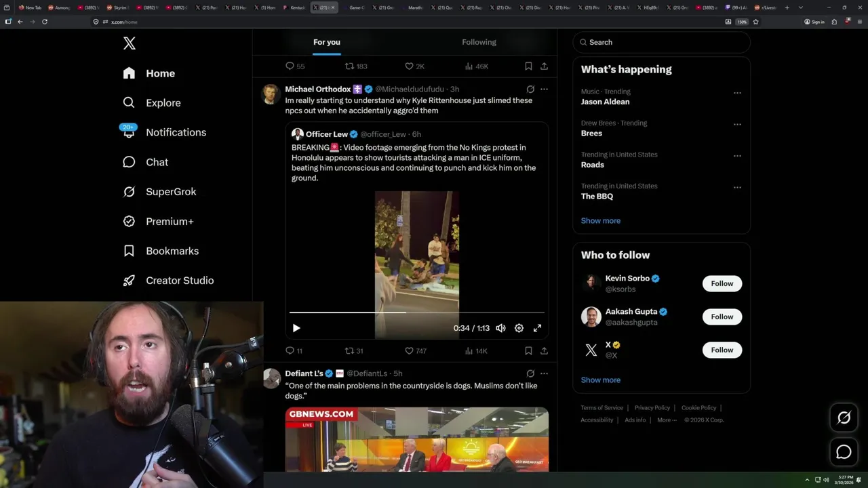The image size is (868, 488).
Task: Open Privacy Policy link
Action: pyautogui.click(x=652, y=408)
